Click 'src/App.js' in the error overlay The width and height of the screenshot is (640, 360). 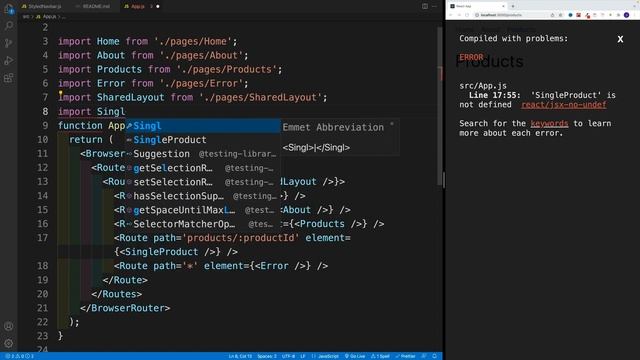coord(483,86)
